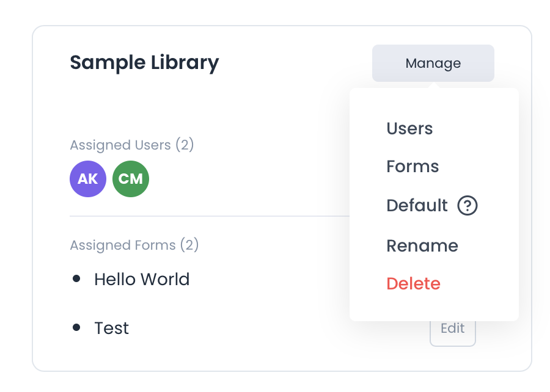This screenshot has height=392, width=550.
Task: Click the bullet point before Hello World
Action: point(76,279)
